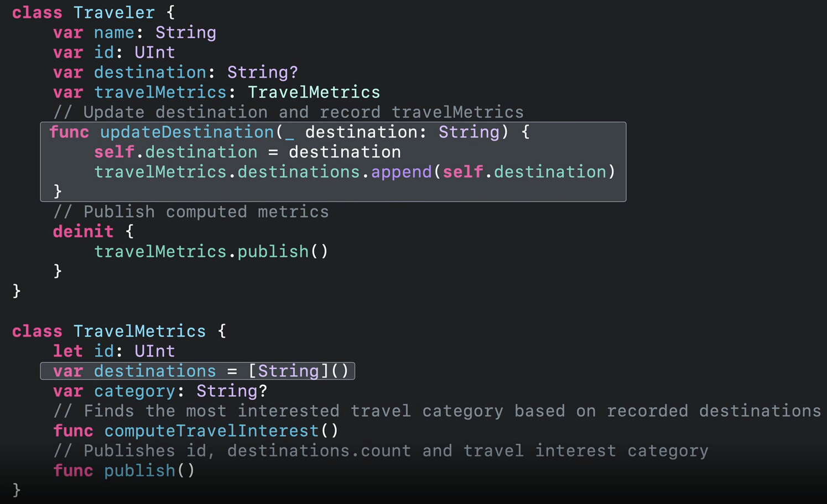Click the Update destination comment line

(x=288, y=112)
